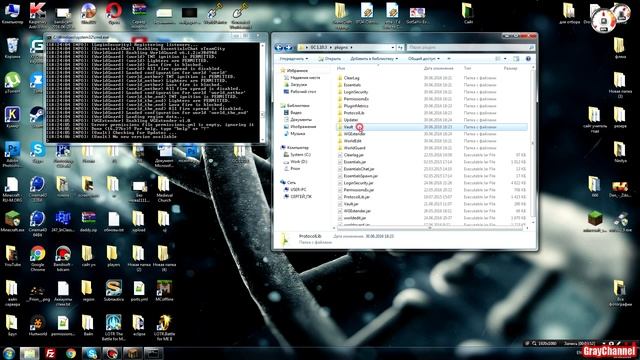Image resolution: width=640 pixels, height=360 pixels.
Task: Open the ClearLag folder in Explorer
Action: point(351,78)
